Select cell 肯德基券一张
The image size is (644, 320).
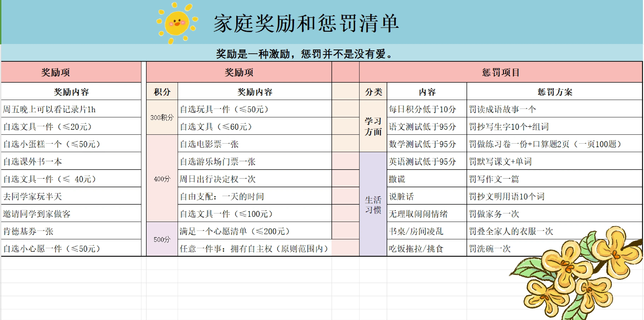[x=71, y=231]
